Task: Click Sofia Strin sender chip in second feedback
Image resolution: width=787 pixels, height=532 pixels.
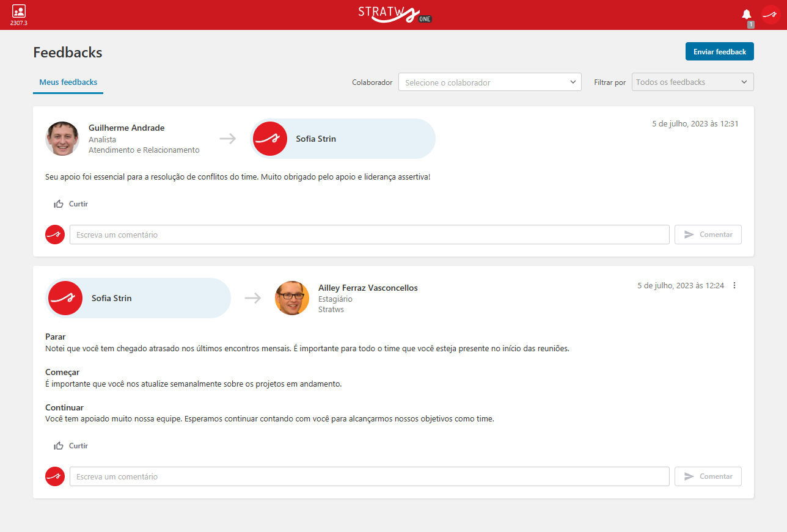Action: coord(138,298)
